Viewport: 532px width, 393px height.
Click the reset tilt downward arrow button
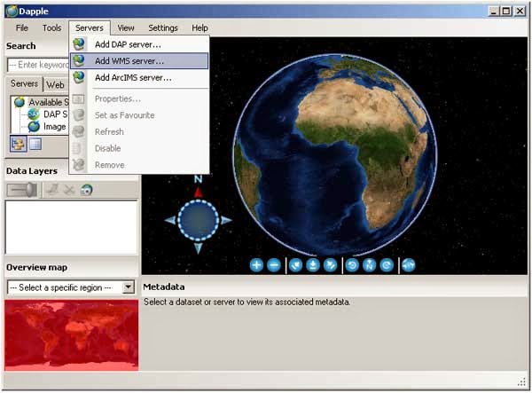(x=313, y=265)
